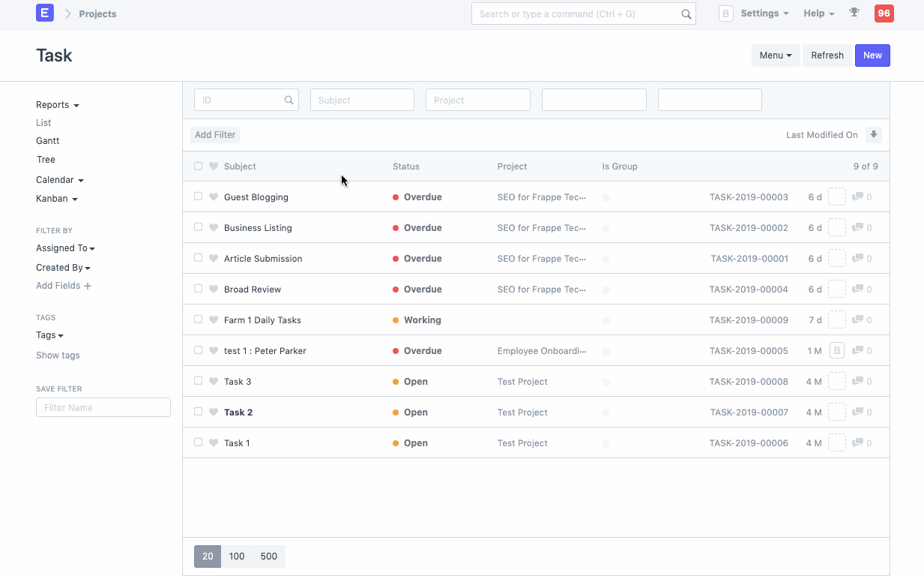Viewport: 924px width, 576px height.
Task: Toggle the sort direction arrow icon
Action: 874,134
